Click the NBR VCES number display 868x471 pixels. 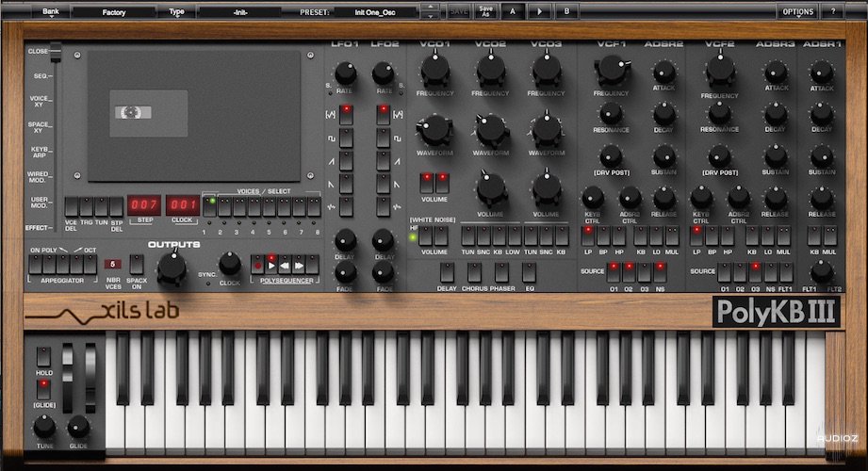point(112,265)
